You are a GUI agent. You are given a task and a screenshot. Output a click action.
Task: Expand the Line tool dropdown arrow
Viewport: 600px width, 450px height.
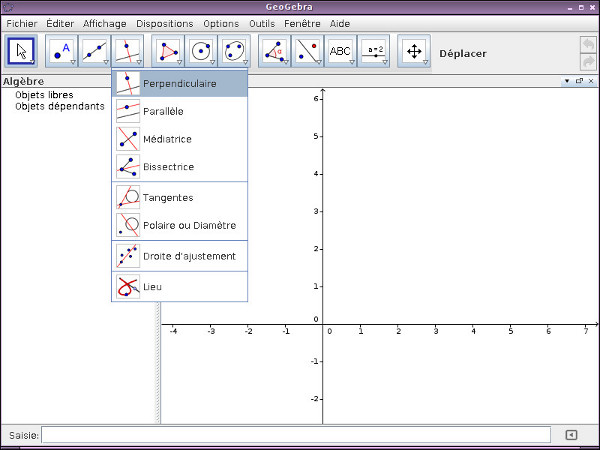106,62
